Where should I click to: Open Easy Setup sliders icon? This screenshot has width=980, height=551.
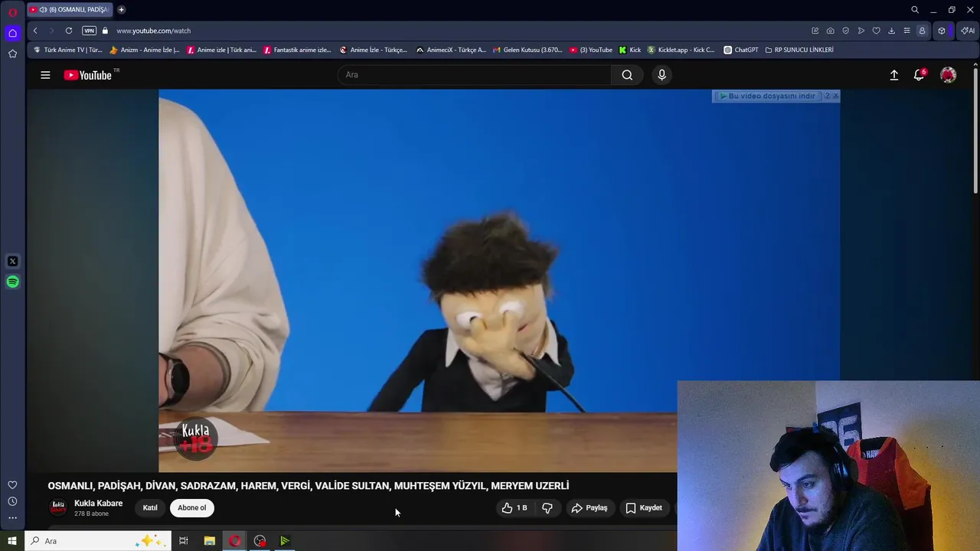906,31
